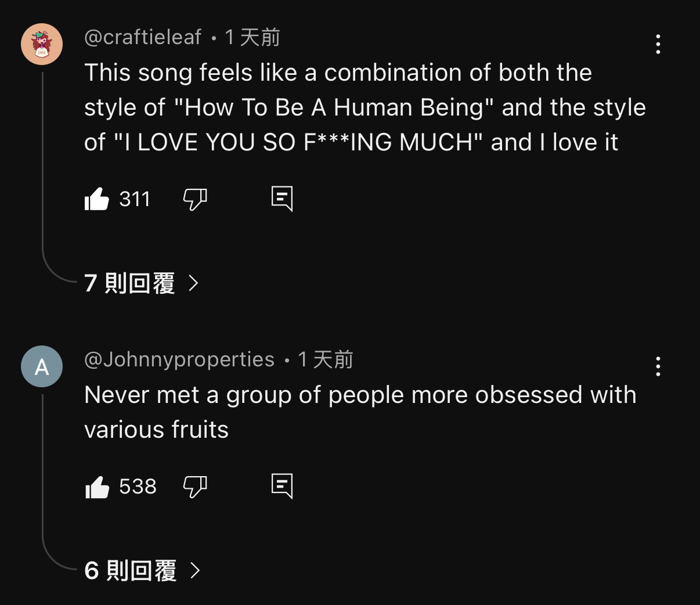
Task: Open the @Johnnyproperties username link
Action: click(x=179, y=359)
